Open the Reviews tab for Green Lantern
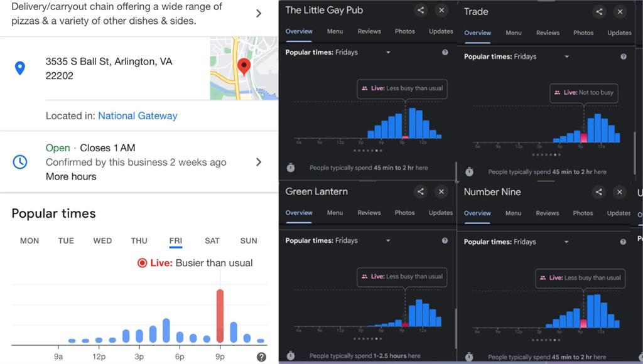This screenshot has width=643, height=364. pos(369,213)
